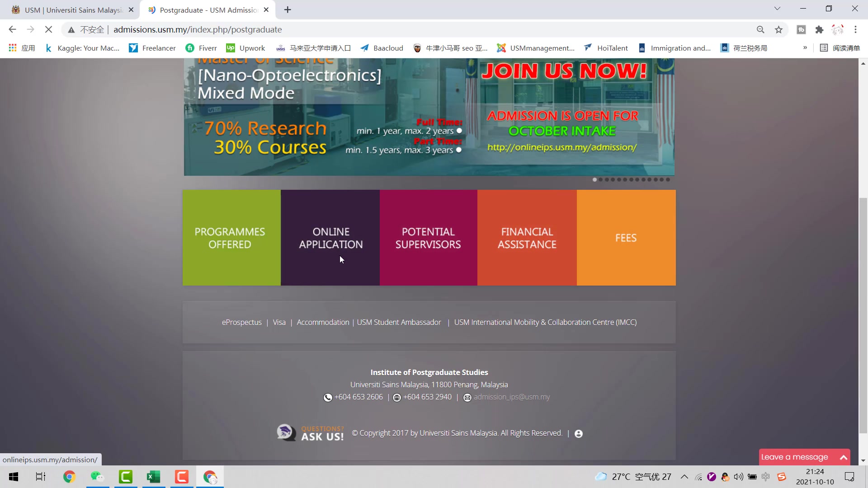The height and width of the screenshot is (488, 868).
Task: Open the orange Fees tile
Action: point(626,238)
